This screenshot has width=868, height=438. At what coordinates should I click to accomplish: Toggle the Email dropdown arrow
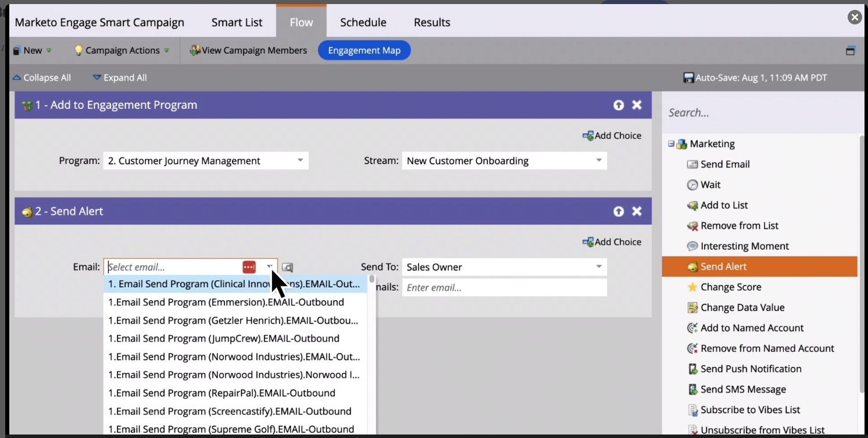[269, 267]
